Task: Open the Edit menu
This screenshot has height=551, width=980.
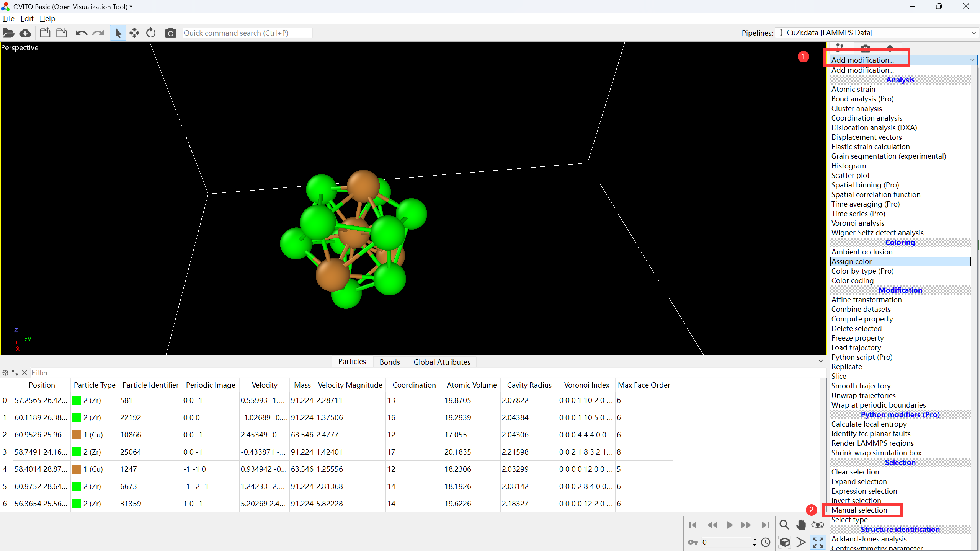Action: pos(27,18)
